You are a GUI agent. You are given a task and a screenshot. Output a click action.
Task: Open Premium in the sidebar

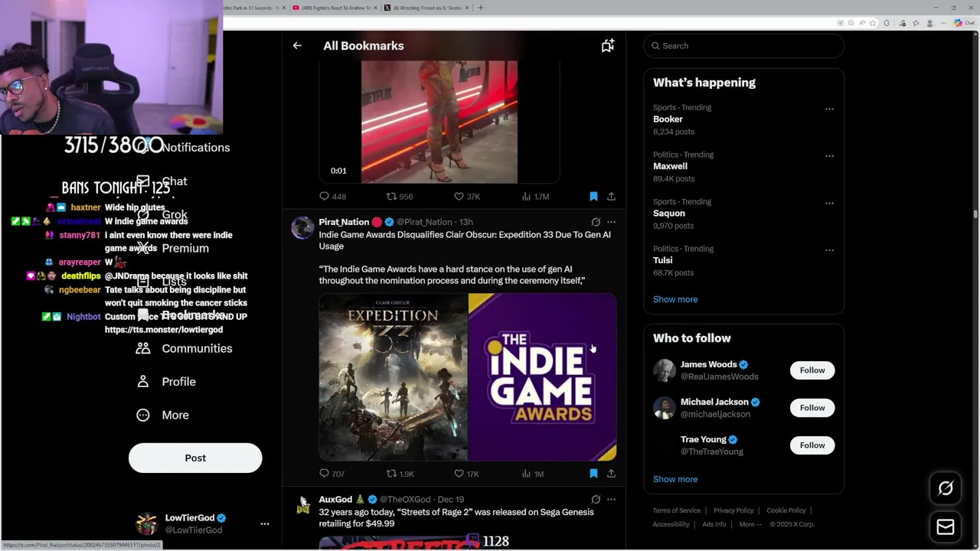point(173,248)
